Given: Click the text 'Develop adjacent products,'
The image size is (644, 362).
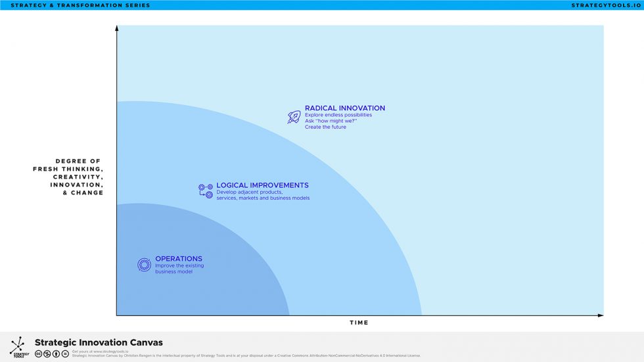Looking at the screenshot, I should coord(250,192).
